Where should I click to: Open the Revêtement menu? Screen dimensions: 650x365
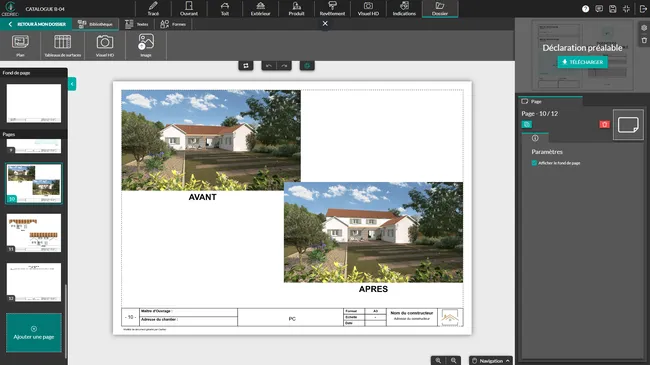(x=332, y=8)
